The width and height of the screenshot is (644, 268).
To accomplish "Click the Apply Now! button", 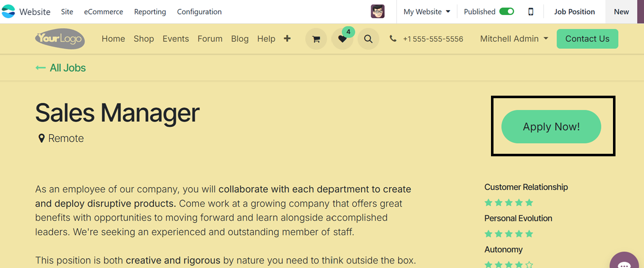I will 551,127.
